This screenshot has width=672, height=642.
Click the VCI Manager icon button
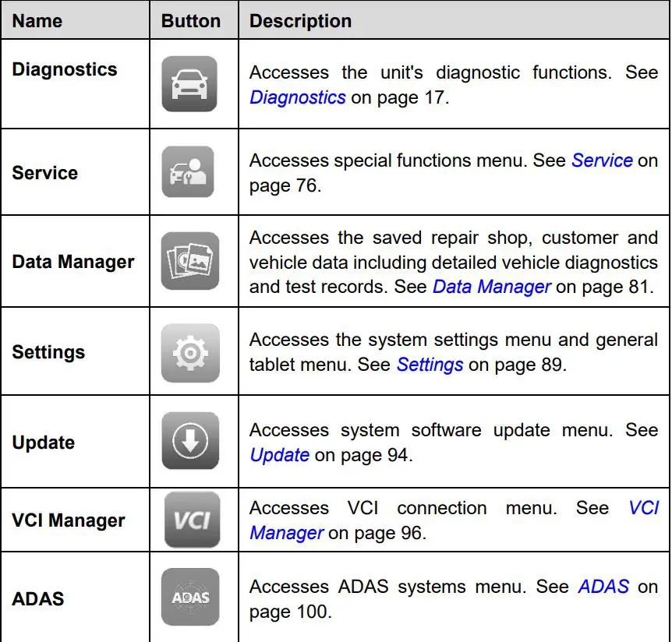coord(193,520)
